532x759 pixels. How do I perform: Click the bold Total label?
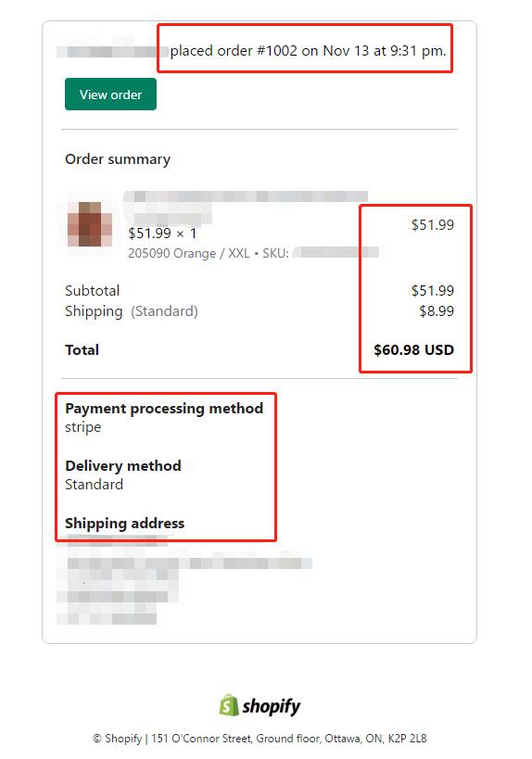pyautogui.click(x=82, y=349)
